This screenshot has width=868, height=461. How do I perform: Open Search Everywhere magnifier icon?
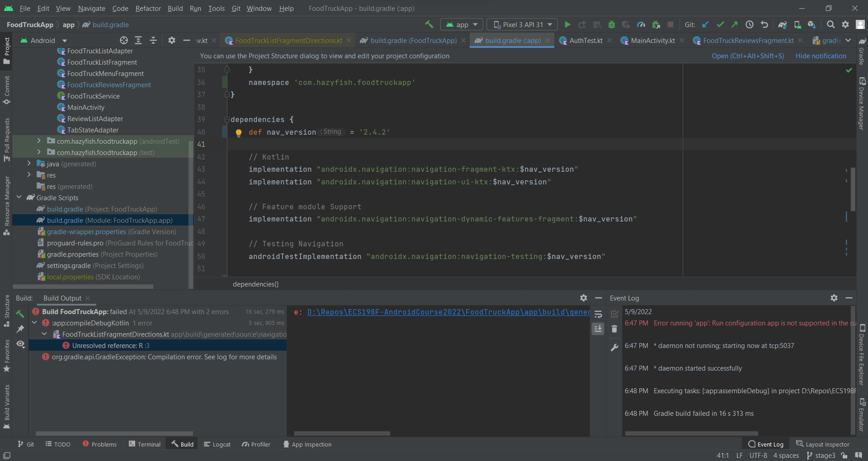830,24
